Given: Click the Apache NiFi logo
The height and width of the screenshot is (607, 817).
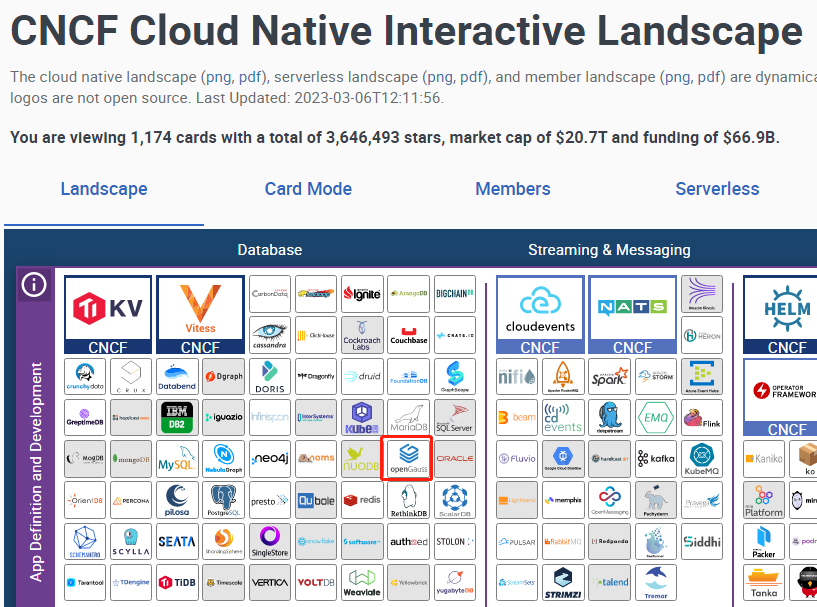Looking at the screenshot, I should pos(516,376).
